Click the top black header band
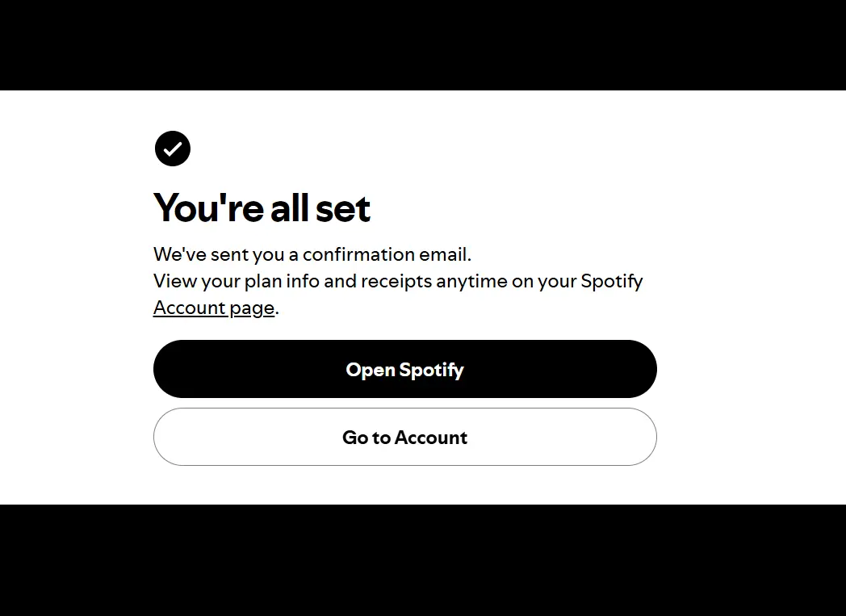The height and width of the screenshot is (616, 846). point(423,44)
